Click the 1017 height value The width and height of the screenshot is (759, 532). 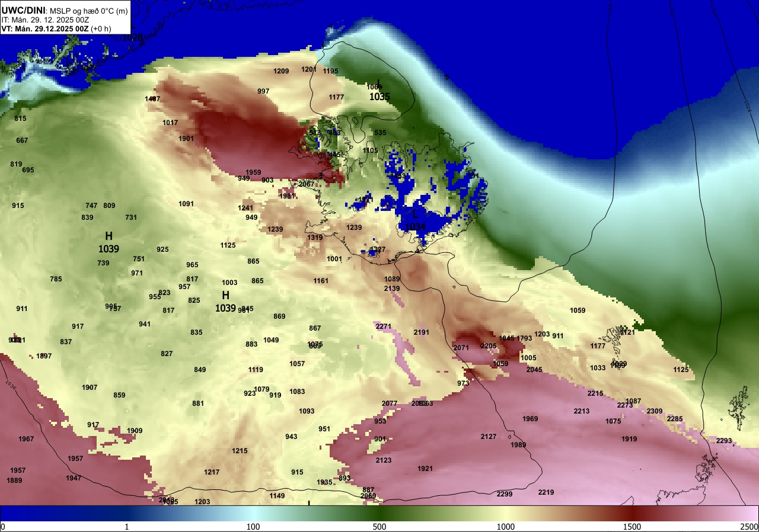170,123
